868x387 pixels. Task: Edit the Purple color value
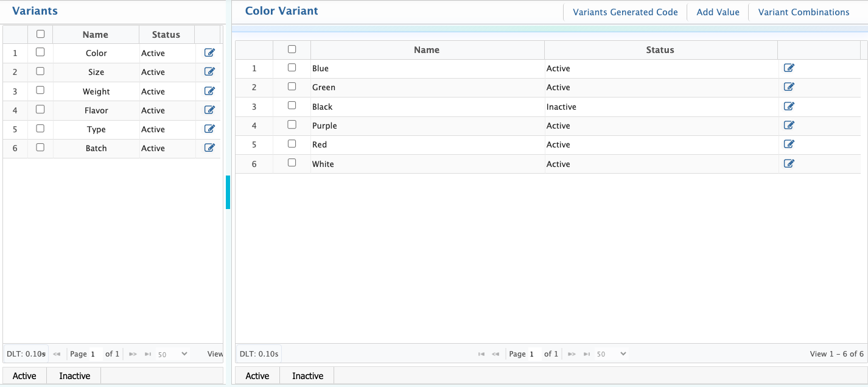[x=789, y=126]
